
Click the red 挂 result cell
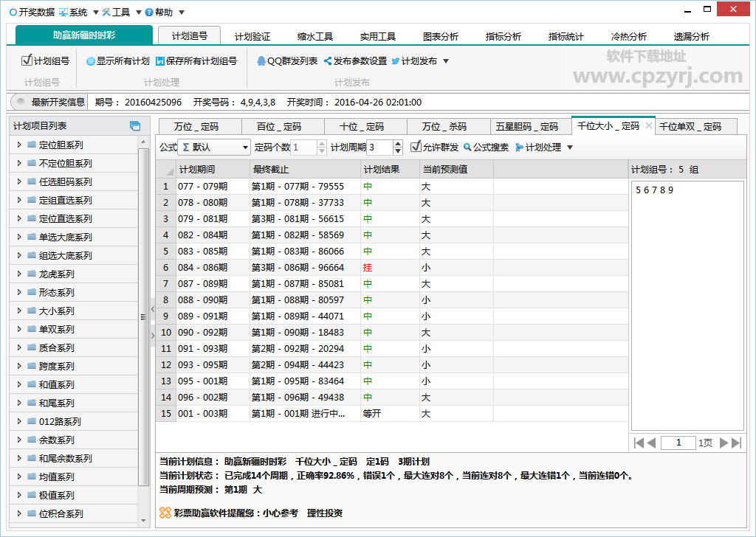[x=390, y=267]
